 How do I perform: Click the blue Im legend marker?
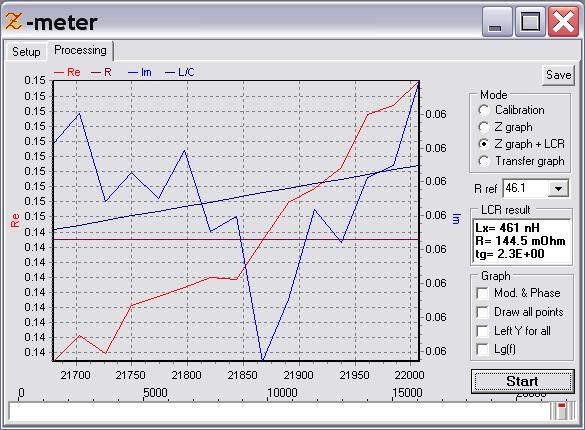(133, 72)
